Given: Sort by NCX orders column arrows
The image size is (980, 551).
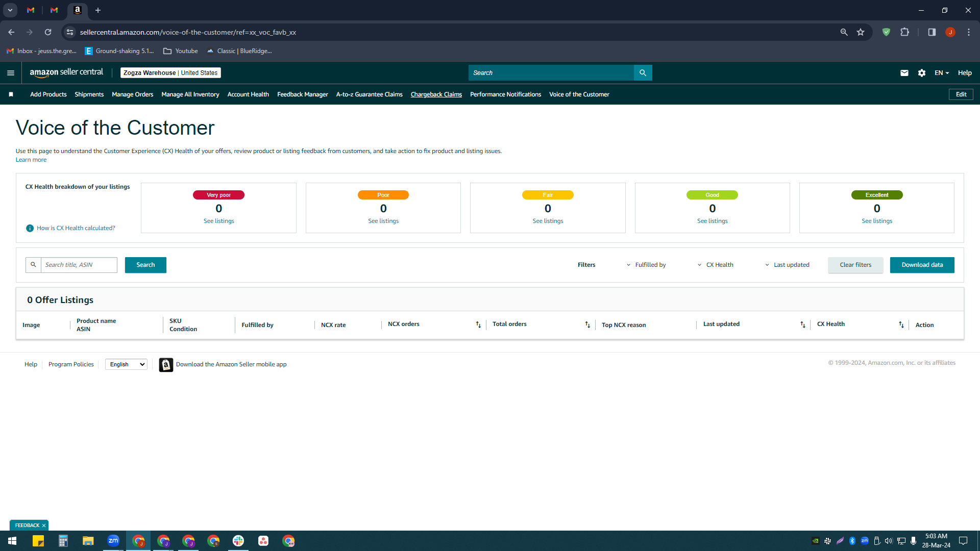Looking at the screenshot, I should click(478, 324).
